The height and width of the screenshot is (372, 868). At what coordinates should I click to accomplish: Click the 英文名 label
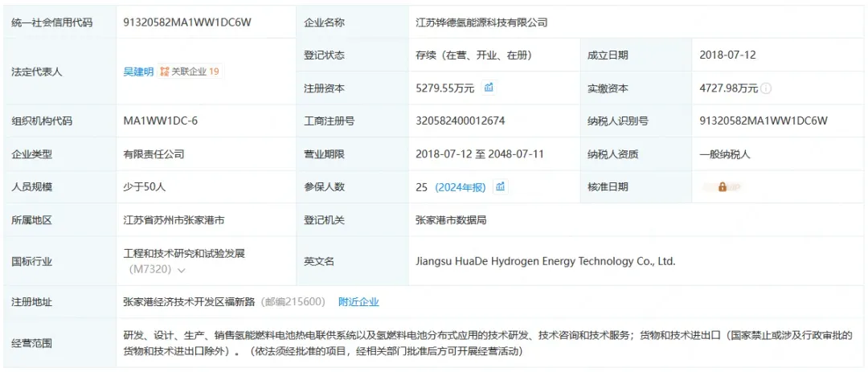tap(319, 261)
